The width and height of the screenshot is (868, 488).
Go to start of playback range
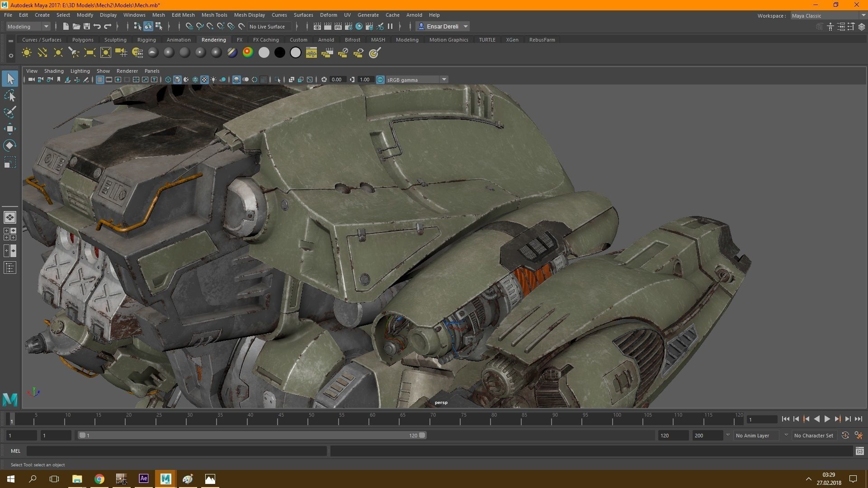(x=785, y=419)
